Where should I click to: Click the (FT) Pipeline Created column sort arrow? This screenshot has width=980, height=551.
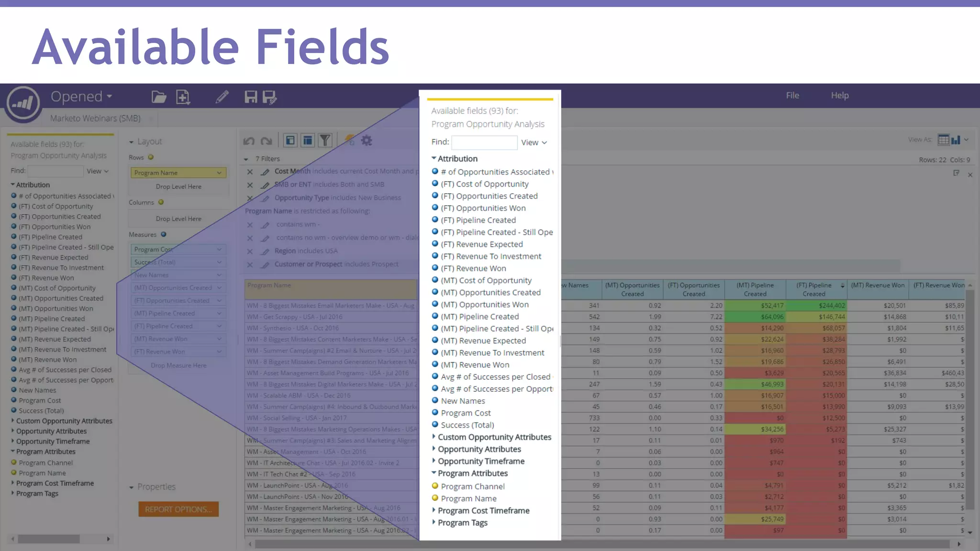pyautogui.click(x=843, y=286)
